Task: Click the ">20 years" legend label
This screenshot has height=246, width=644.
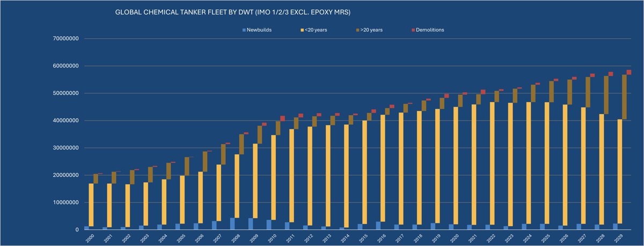Action: coord(371,30)
